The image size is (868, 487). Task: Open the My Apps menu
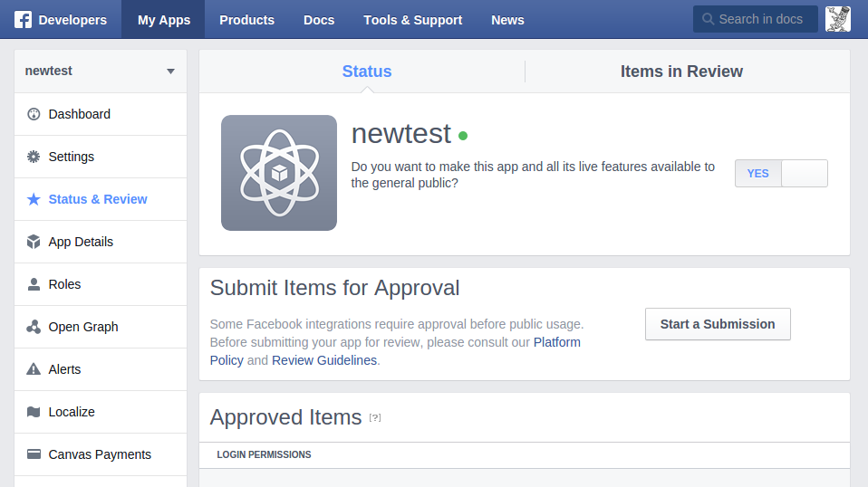(x=163, y=20)
